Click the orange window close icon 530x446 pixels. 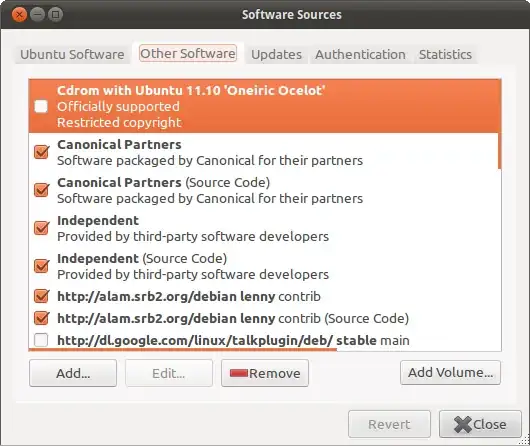(19, 15)
